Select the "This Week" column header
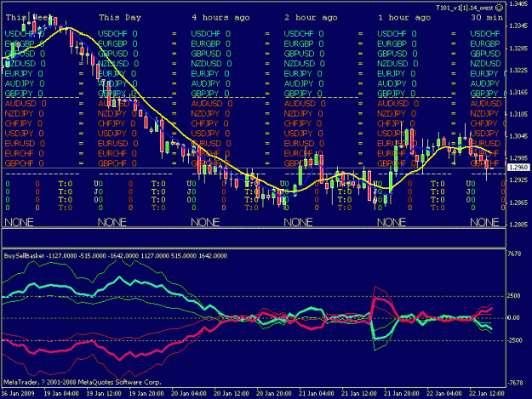Viewport: 532px width, 399px height. (29, 18)
